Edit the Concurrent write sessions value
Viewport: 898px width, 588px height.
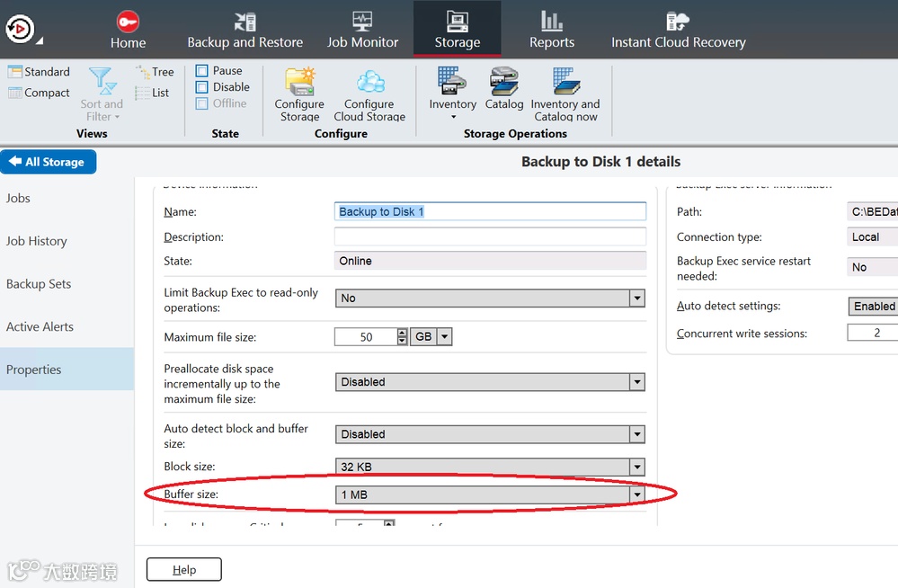(x=873, y=333)
